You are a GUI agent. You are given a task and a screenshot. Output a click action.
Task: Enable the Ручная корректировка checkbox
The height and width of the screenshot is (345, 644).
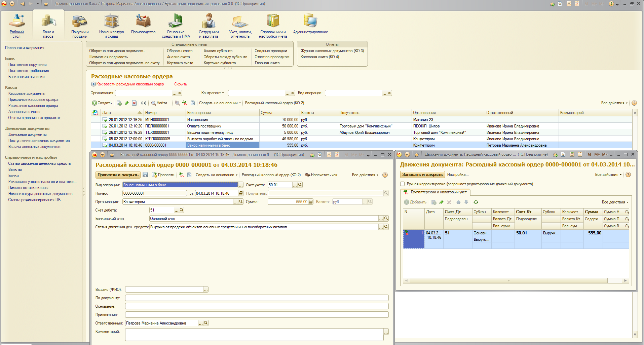point(402,184)
